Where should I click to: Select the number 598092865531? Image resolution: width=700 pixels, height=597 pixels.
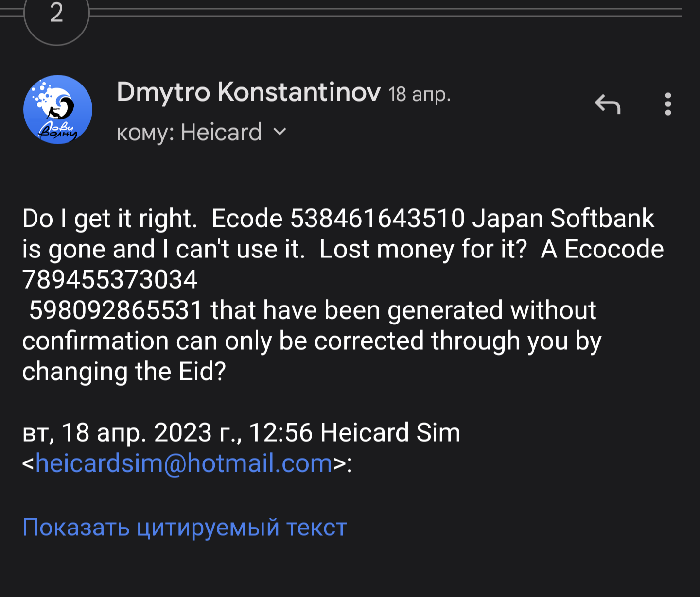116,310
